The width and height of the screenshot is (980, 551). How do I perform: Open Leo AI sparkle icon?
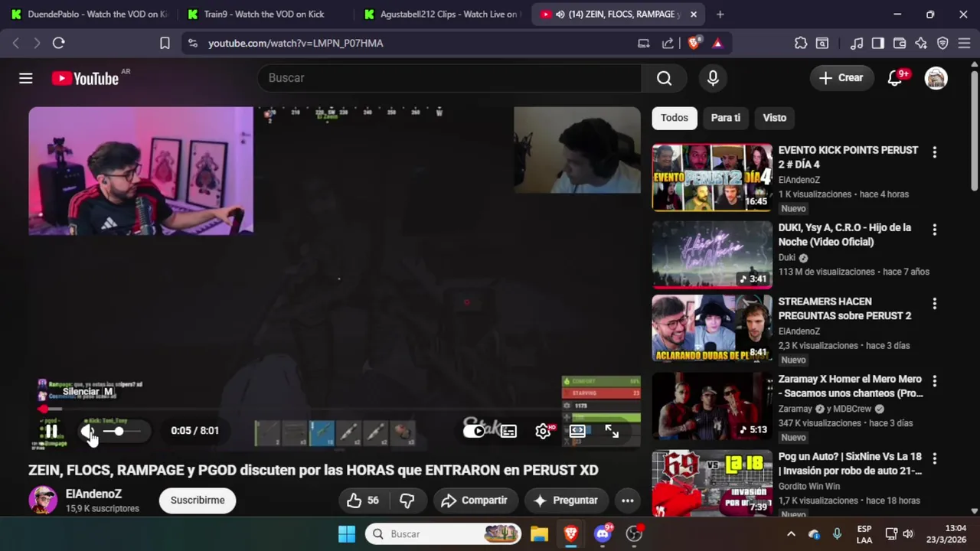(921, 43)
